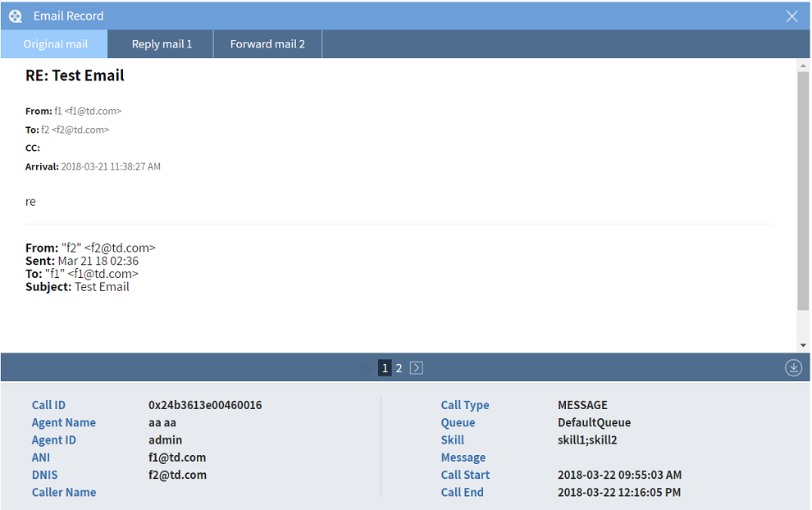This screenshot has height=510, width=812.
Task: Click the Email Record reel icon
Action: coord(15,15)
